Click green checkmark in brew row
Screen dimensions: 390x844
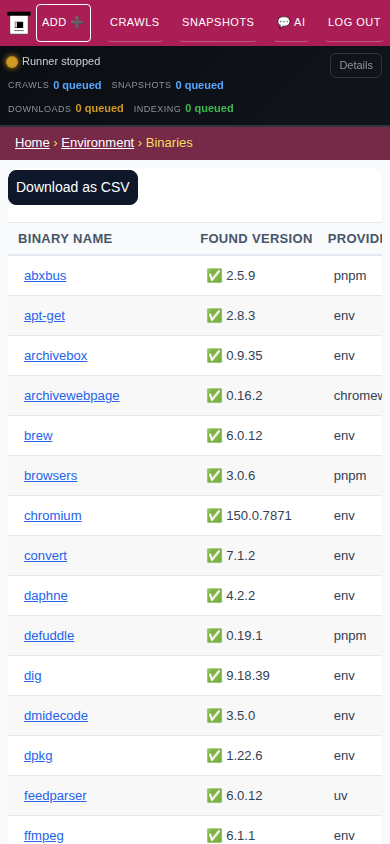[214, 436]
